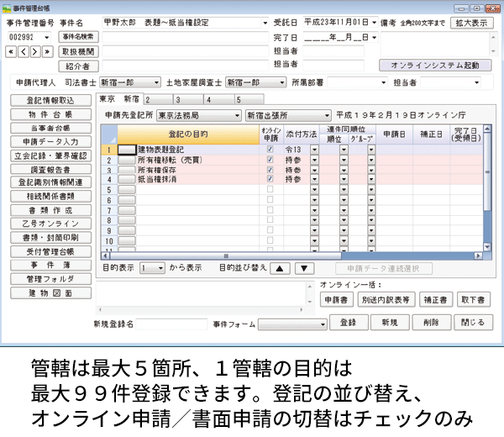Toggle online application checkbox for 建物表題登記
This screenshot has height=437, width=504.
click(x=270, y=149)
